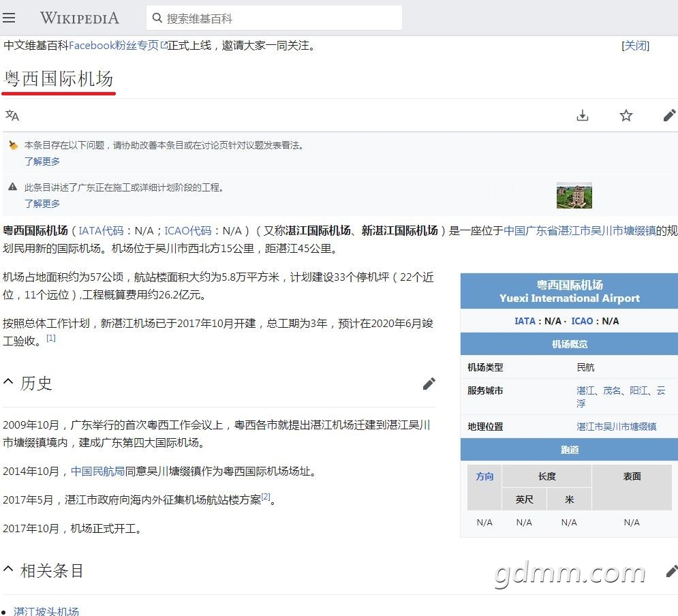Screen dimensions: 678x616
Task: Click the watchtower thumbnail image
Action: pos(574,196)
